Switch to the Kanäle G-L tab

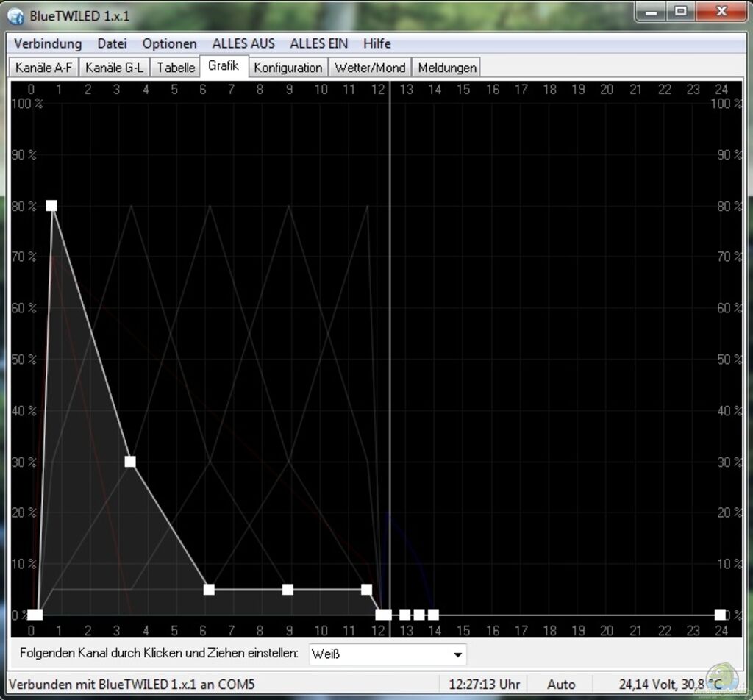click(x=114, y=68)
